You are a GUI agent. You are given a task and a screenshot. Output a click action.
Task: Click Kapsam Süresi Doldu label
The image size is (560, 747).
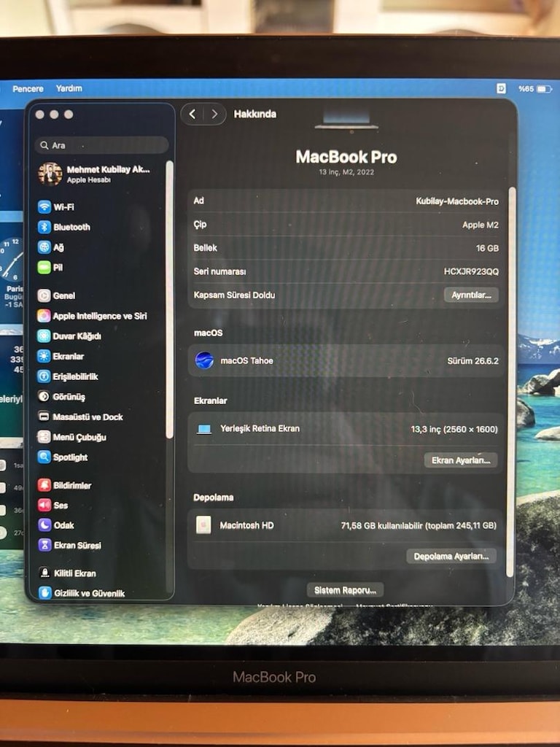(234, 295)
